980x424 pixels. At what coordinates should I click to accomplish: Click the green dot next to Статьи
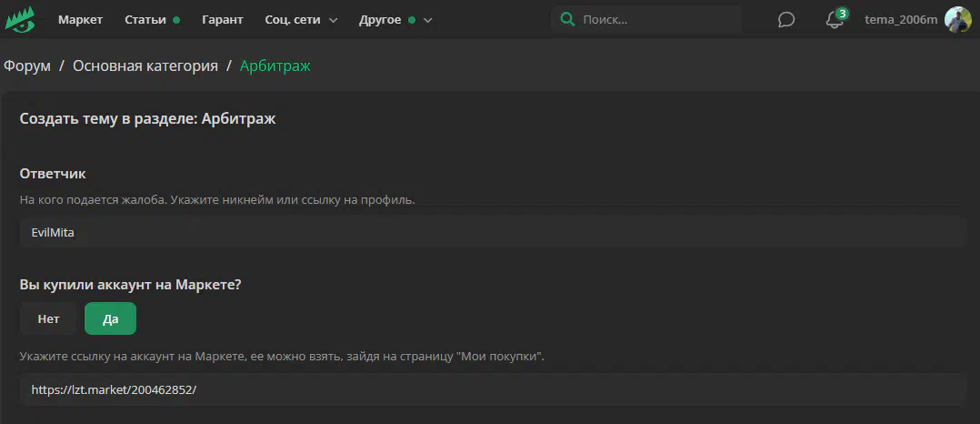tap(176, 20)
